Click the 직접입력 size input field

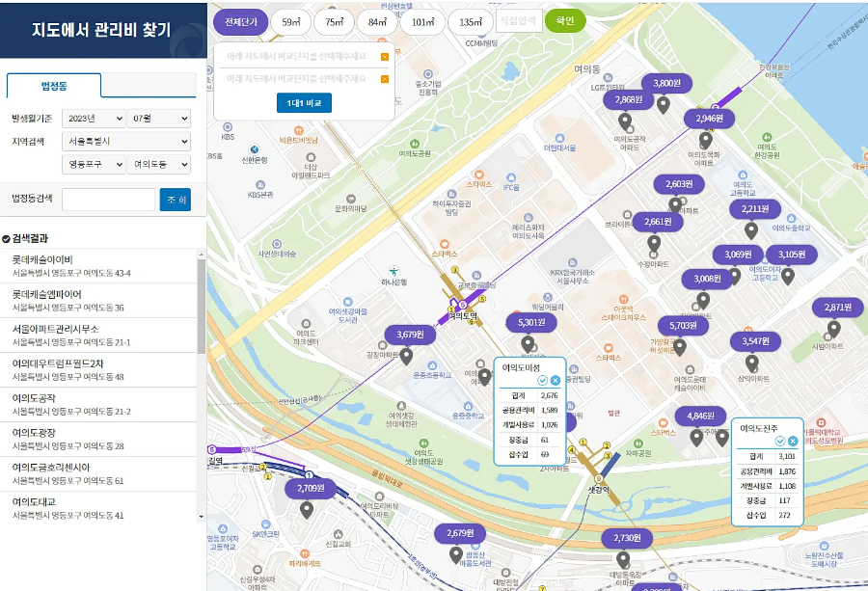(x=519, y=21)
